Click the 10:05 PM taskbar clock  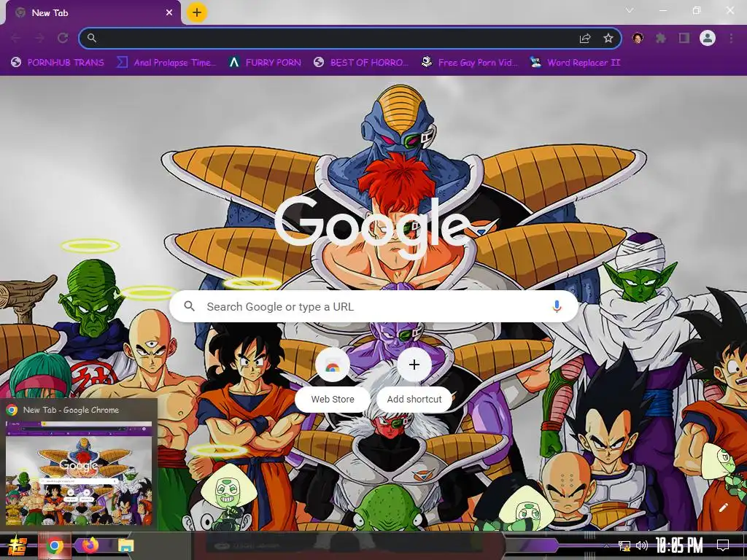(679, 545)
